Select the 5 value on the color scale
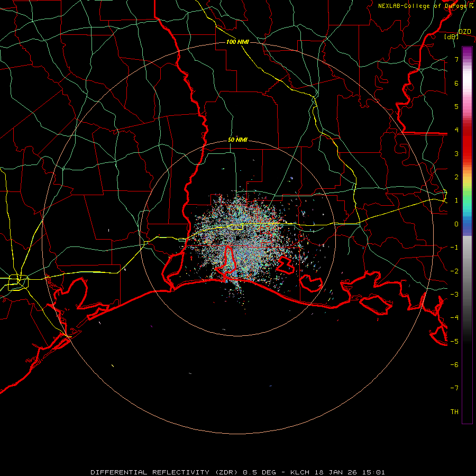This screenshot has width=476, height=476. click(456, 106)
